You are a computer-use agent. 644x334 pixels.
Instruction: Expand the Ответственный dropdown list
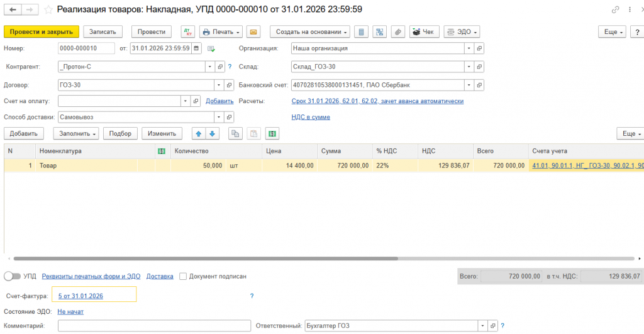click(482, 326)
